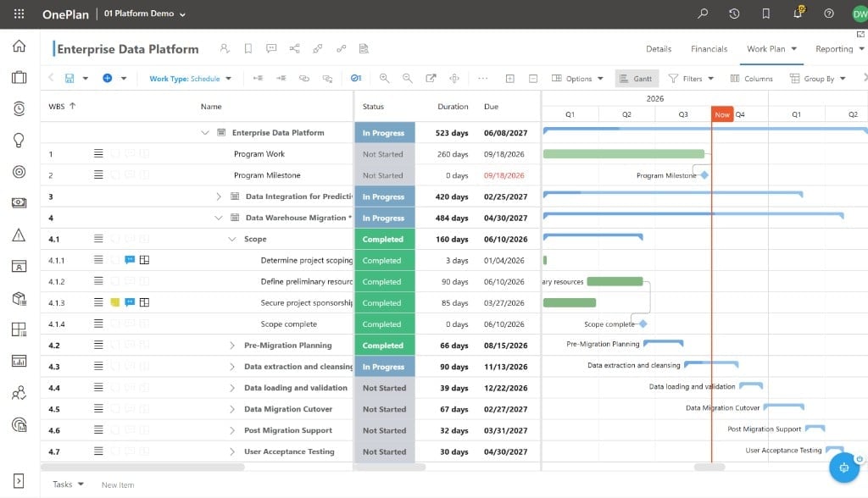Open row menu for Program Work
This screenshot has height=498, width=868.
click(x=98, y=153)
